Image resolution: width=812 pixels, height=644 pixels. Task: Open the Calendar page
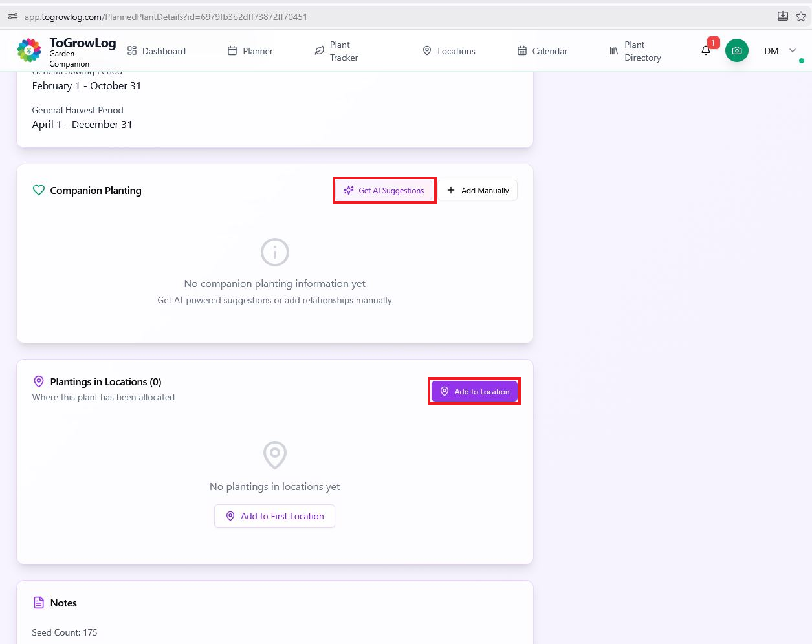click(x=542, y=51)
